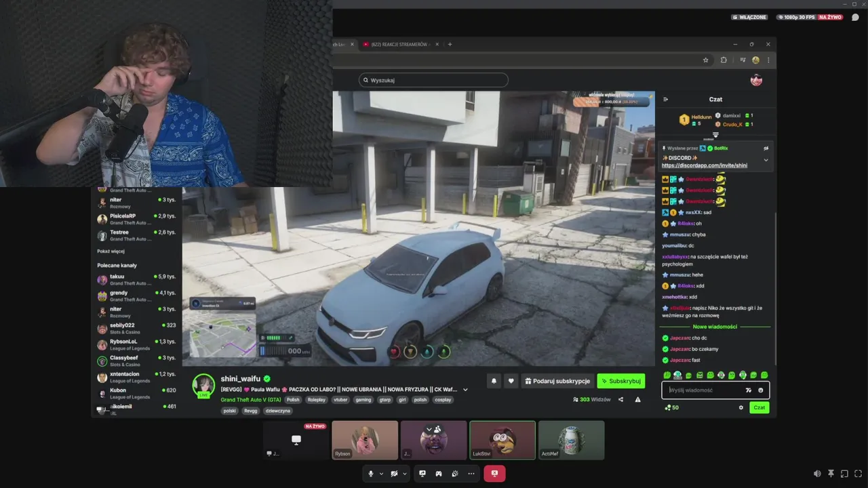Open browser extensions puzzle icon
Image resolution: width=868 pixels, height=488 pixels.
[x=724, y=60]
